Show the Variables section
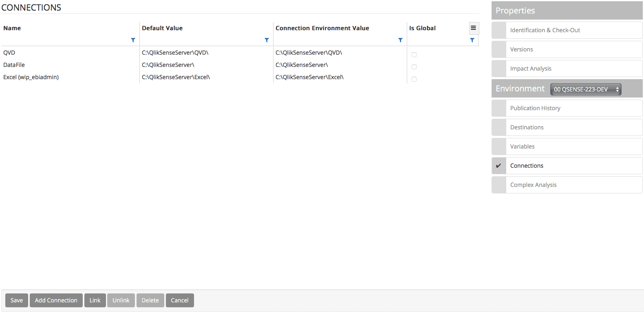Image resolution: width=644 pixels, height=313 pixels. tap(522, 147)
